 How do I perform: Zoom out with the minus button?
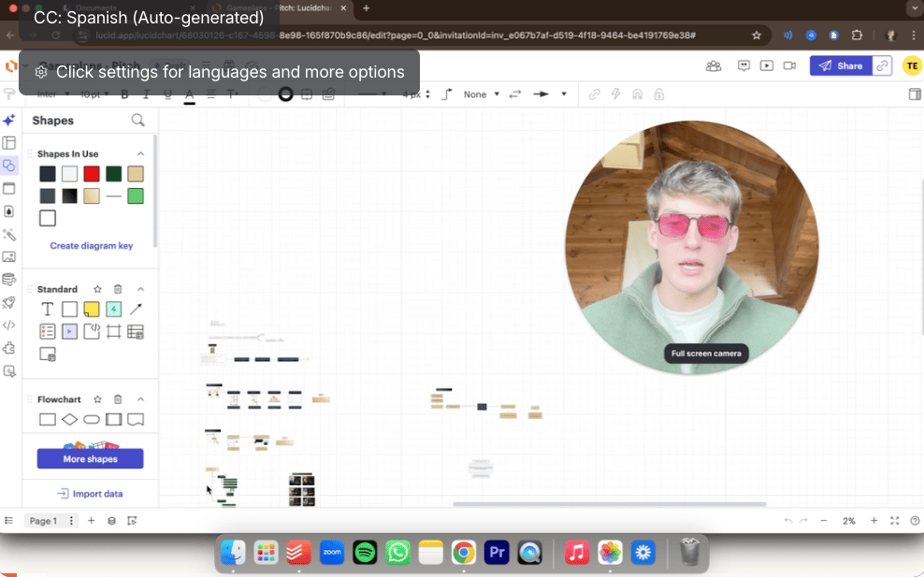pos(824,521)
